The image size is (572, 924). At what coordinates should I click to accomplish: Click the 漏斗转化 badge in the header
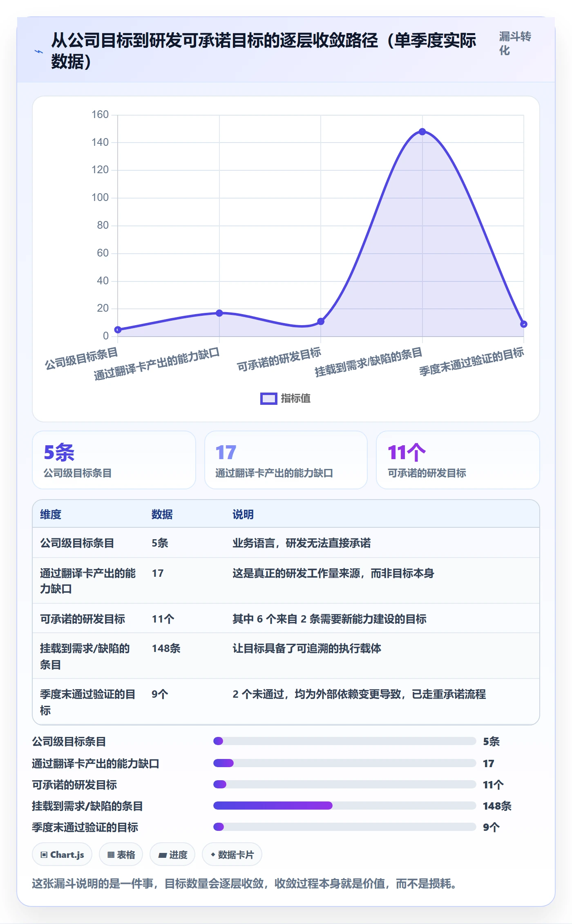515,44
